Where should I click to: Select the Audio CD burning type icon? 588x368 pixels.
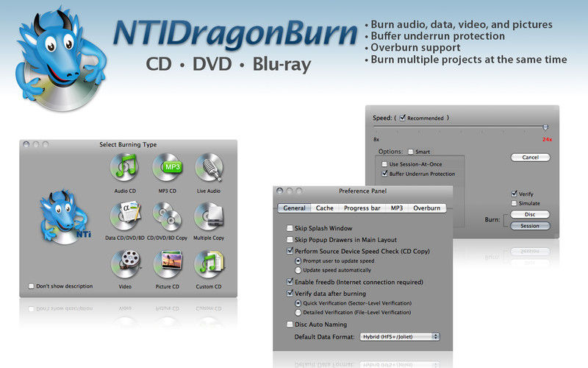point(124,168)
